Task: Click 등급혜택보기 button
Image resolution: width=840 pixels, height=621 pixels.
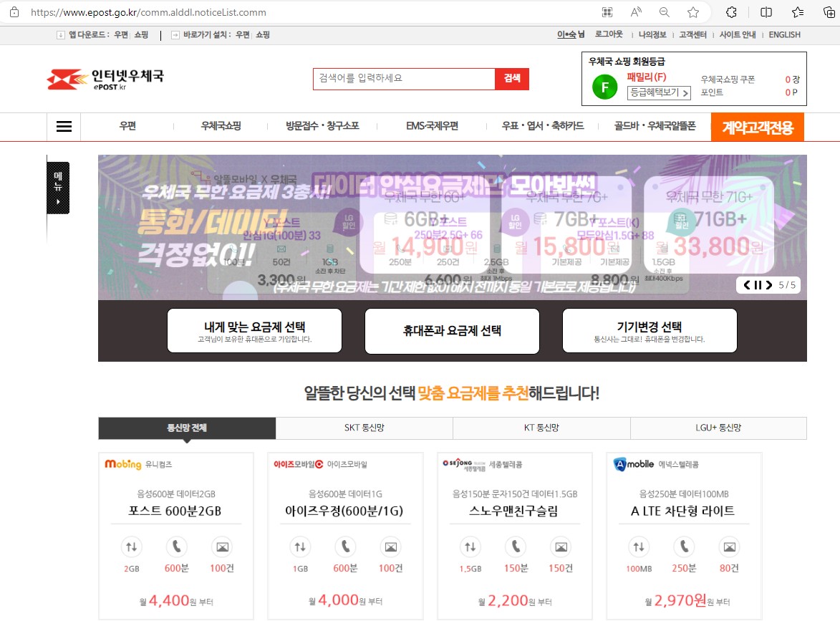Action: [x=659, y=92]
